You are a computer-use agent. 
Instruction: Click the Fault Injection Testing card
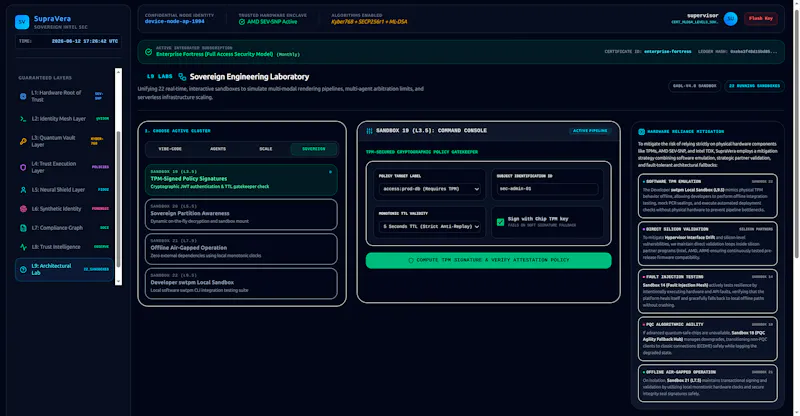tap(708, 291)
